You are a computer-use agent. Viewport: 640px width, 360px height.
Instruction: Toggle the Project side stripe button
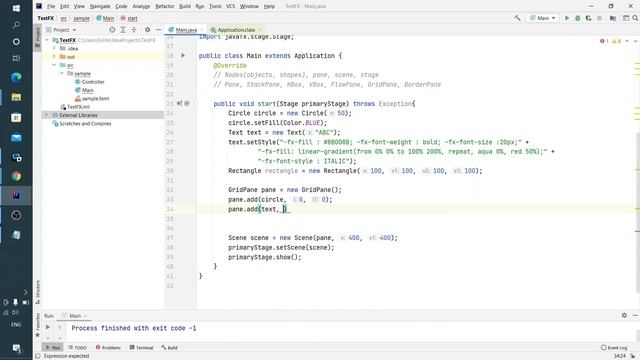(x=38, y=37)
